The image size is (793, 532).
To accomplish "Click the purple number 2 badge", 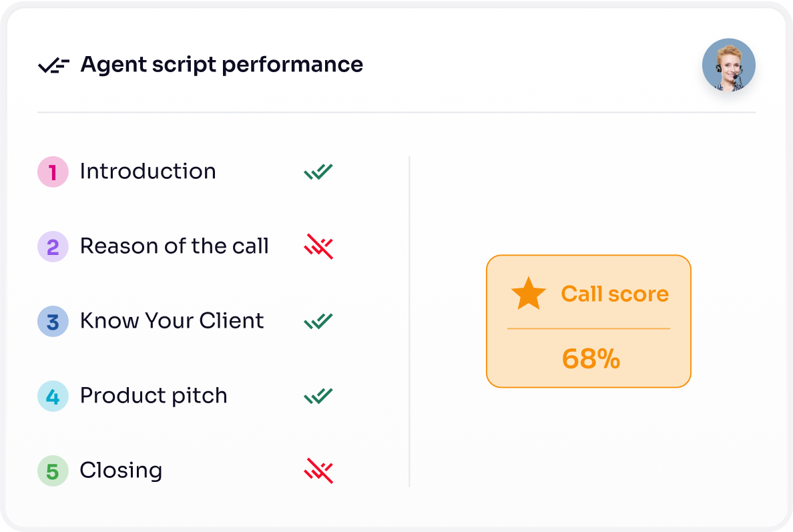I will click(x=53, y=247).
